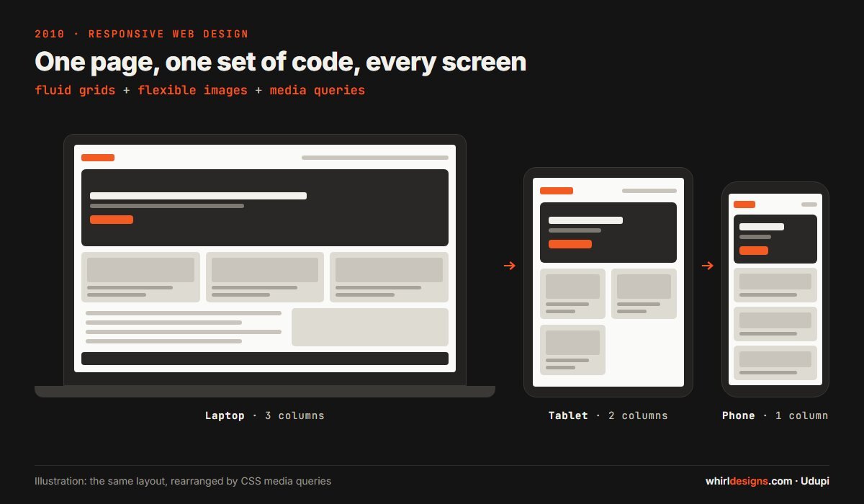Screen dimensions: 864x504
Task: Click the 'flexible images' text
Action: pyautogui.click(x=192, y=91)
